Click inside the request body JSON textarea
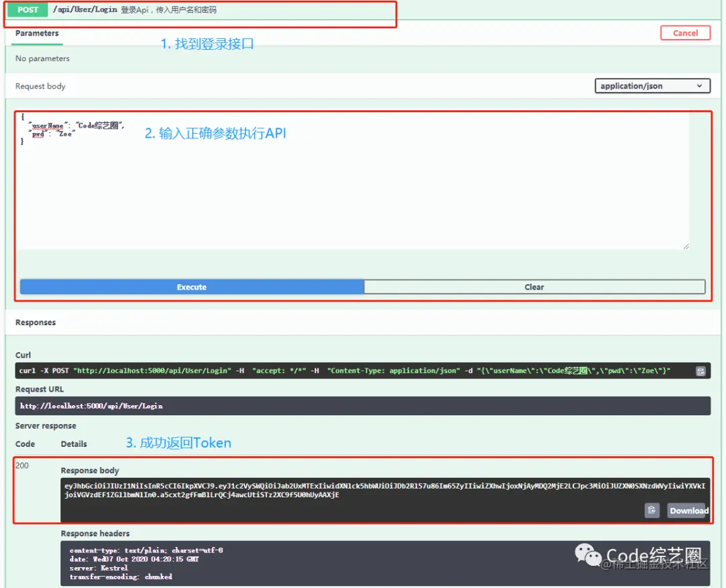 [354, 181]
